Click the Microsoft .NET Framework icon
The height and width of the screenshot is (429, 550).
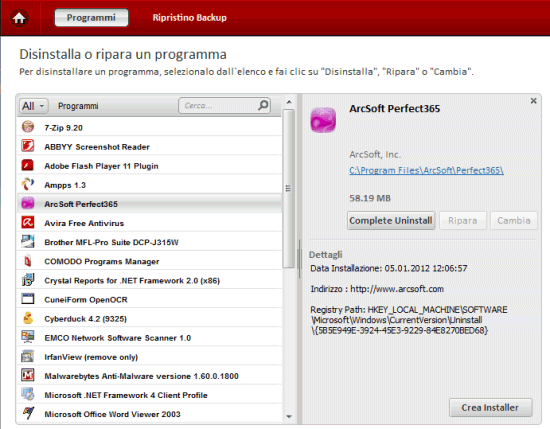[x=28, y=394]
